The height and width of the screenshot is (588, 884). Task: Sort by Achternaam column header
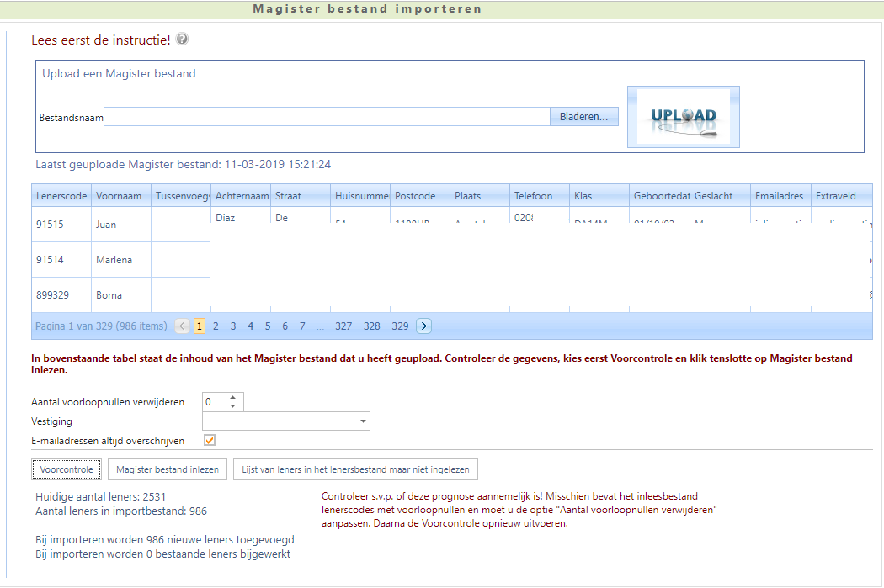coord(241,196)
